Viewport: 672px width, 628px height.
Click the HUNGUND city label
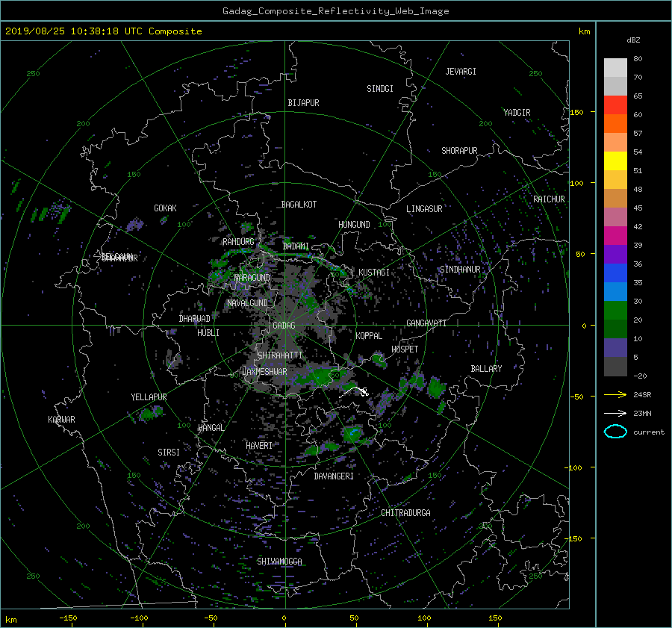coord(354,225)
